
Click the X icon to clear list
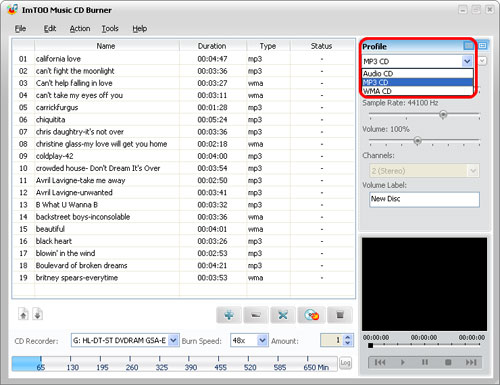(283, 315)
